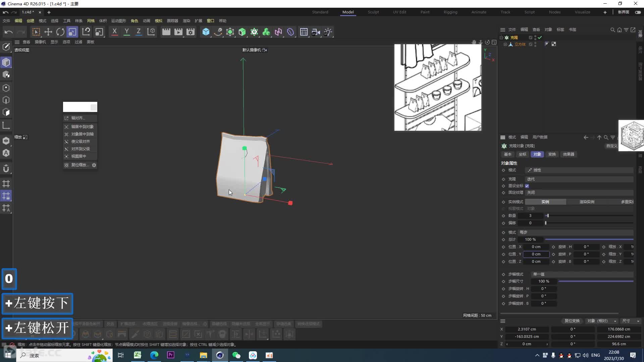Drag 数量 value slider to change

(548, 216)
